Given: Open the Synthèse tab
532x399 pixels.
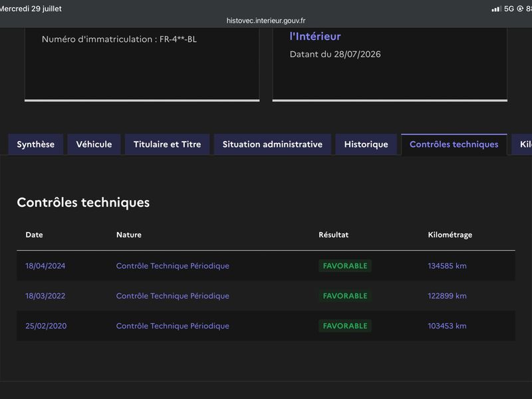Looking at the screenshot, I should tap(36, 144).
